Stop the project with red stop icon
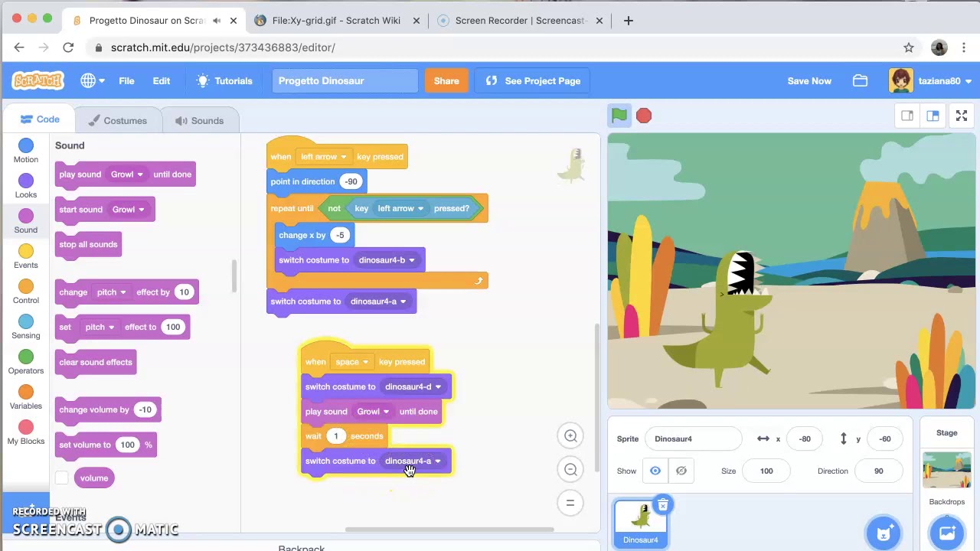Viewport: 980px width, 551px height. [644, 116]
